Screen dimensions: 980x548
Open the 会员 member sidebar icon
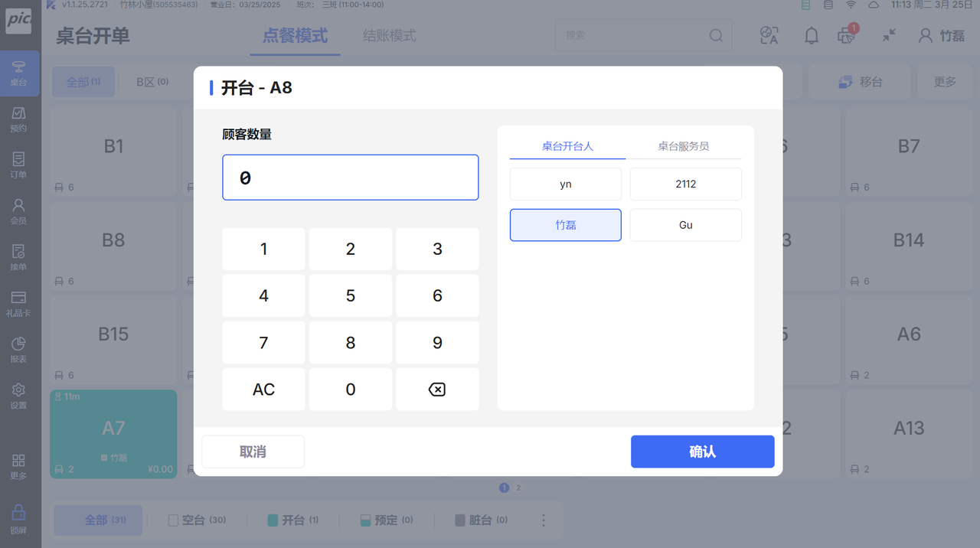point(18,212)
